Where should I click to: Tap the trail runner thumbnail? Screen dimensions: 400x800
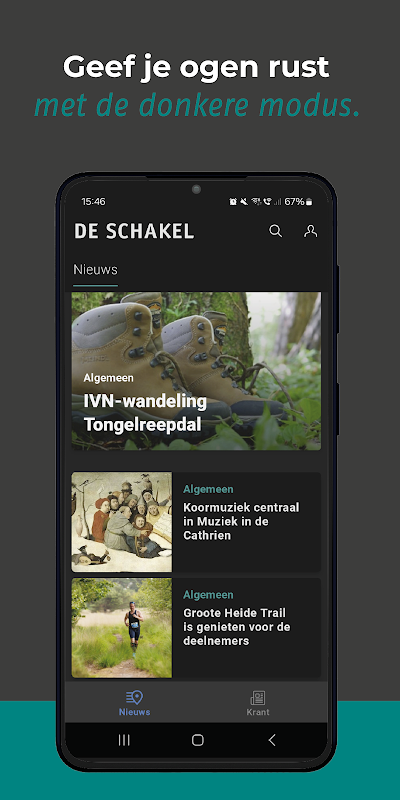point(122,628)
